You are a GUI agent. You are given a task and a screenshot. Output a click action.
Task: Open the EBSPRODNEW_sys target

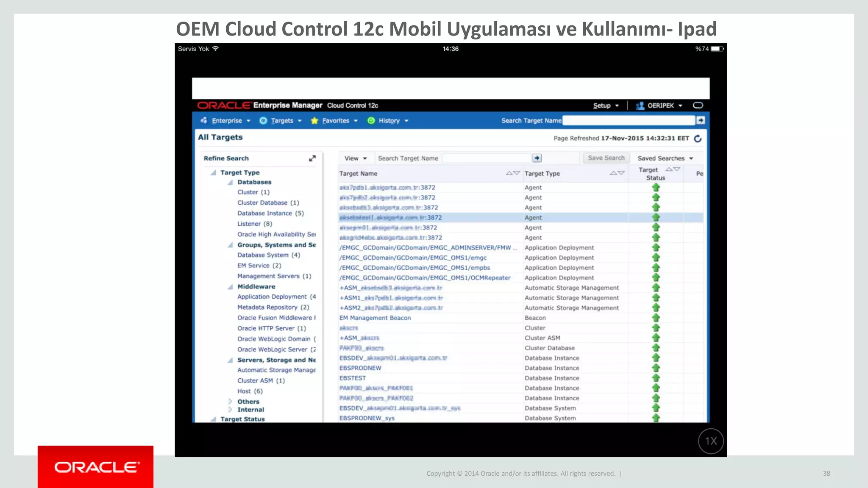(367, 418)
